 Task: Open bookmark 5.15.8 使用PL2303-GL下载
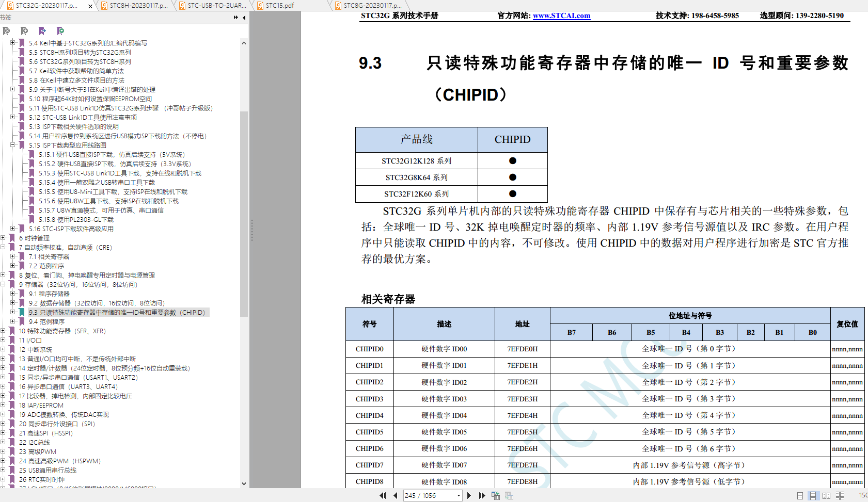coord(76,219)
